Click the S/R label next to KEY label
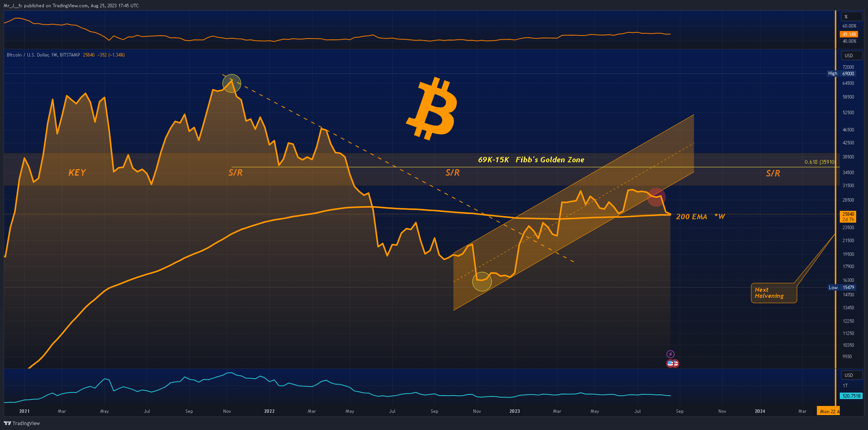Image resolution: width=868 pixels, height=430 pixels. [x=235, y=173]
